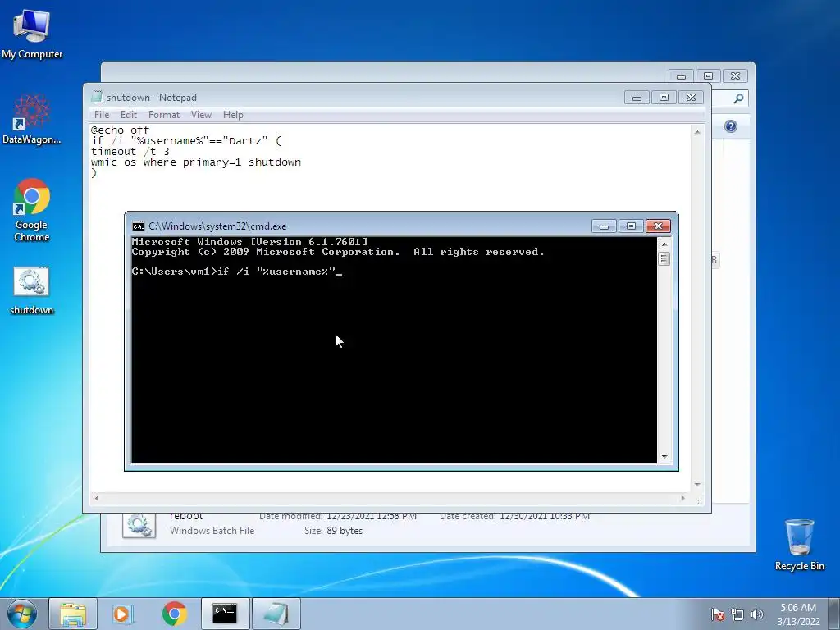Click Notepad vertical scrollbar up arrow
The height and width of the screenshot is (630, 840).
pos(697,132)
